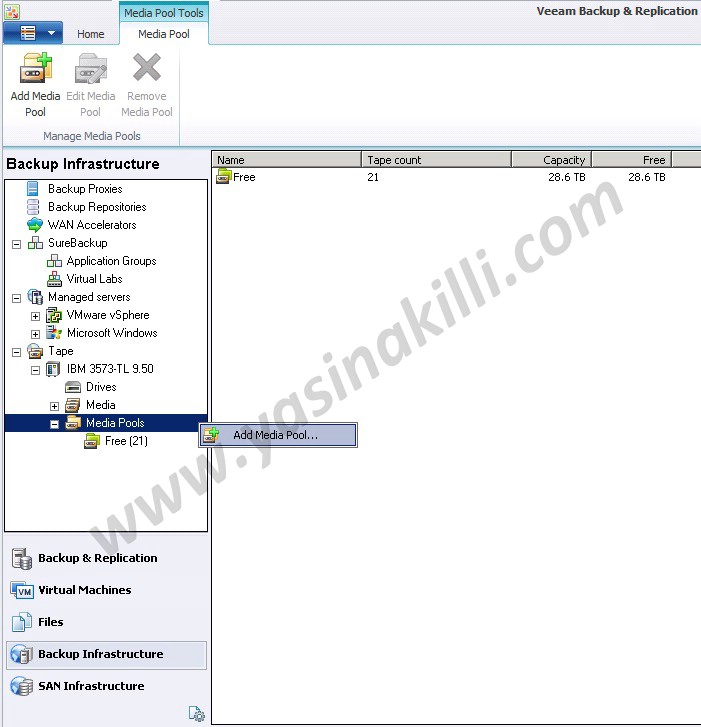Select the WAN Accelerators icon
This screenshot has height=727, width=701.
click(x=35, y=225)
